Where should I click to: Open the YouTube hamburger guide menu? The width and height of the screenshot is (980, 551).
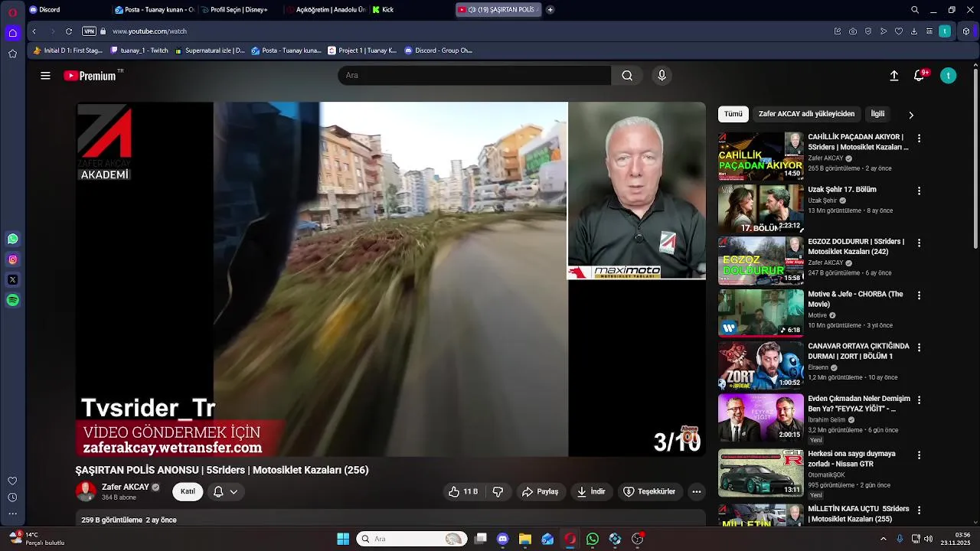(45, 76)
